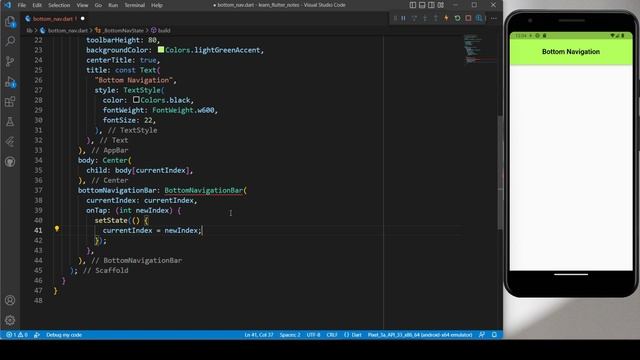The height and width of the screenshot is (360, 640).
Task: Click the debug Step Over button
Action: [414, 18]
